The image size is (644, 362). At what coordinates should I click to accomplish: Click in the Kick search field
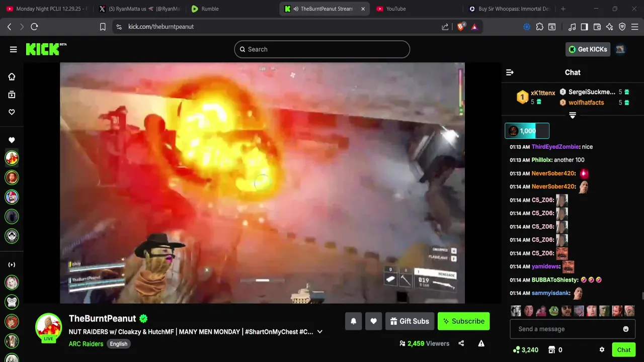322,49
